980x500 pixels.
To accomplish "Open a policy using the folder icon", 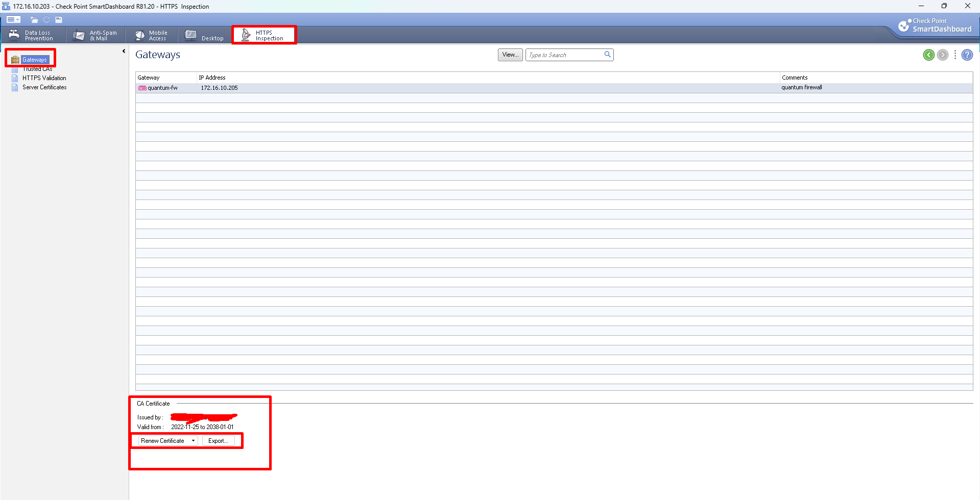I will pyautogui.click(x=34, y=19).
